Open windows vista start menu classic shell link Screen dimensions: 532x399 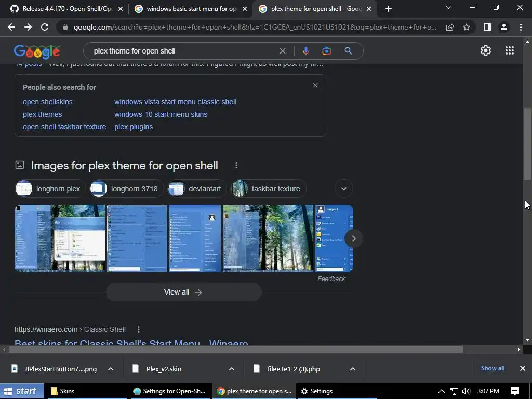pyautogui.click(x=176, y=102)
